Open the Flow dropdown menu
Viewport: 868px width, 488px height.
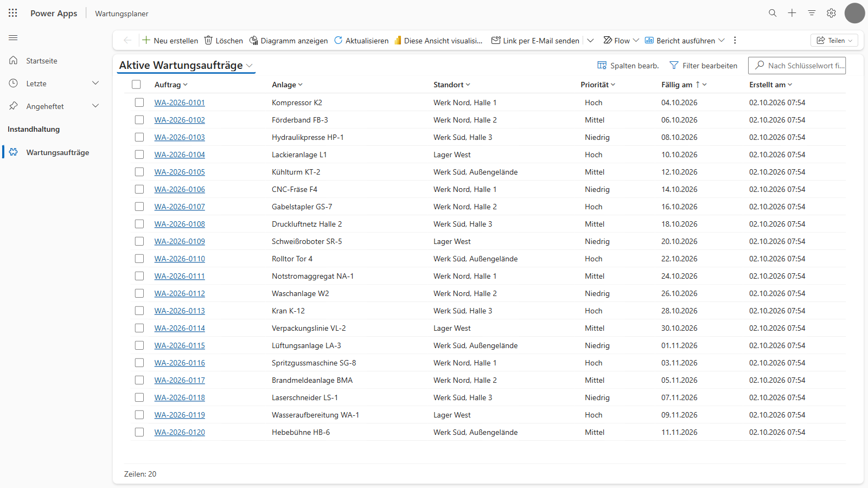(x=621, y=40)
